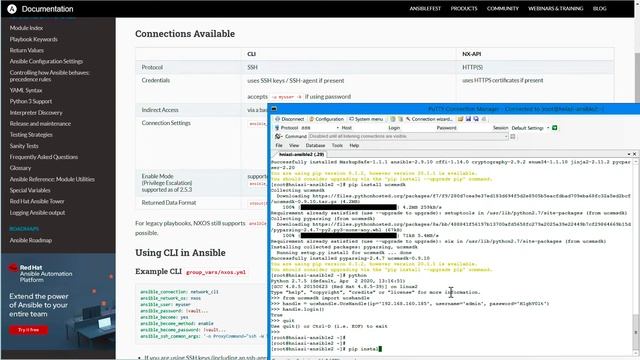Open Return Values sidebar link
Image resolution: width=640 pixels, height=360 pixels.
[27, 51]
